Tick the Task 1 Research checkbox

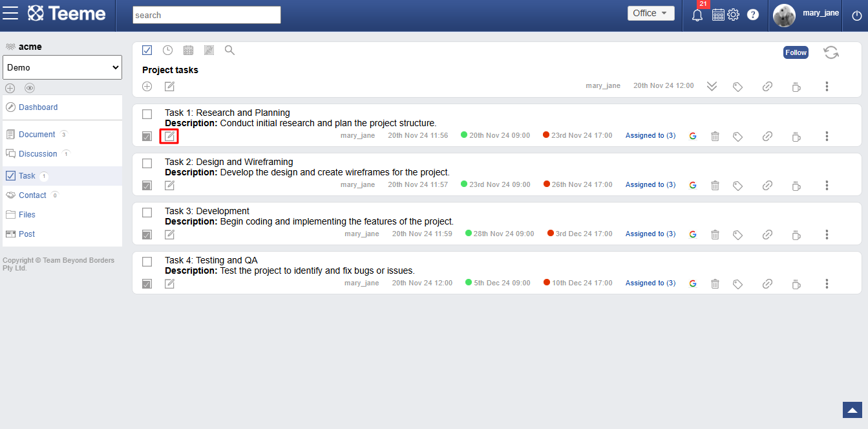pyautogui.click(x=147, y=114)
